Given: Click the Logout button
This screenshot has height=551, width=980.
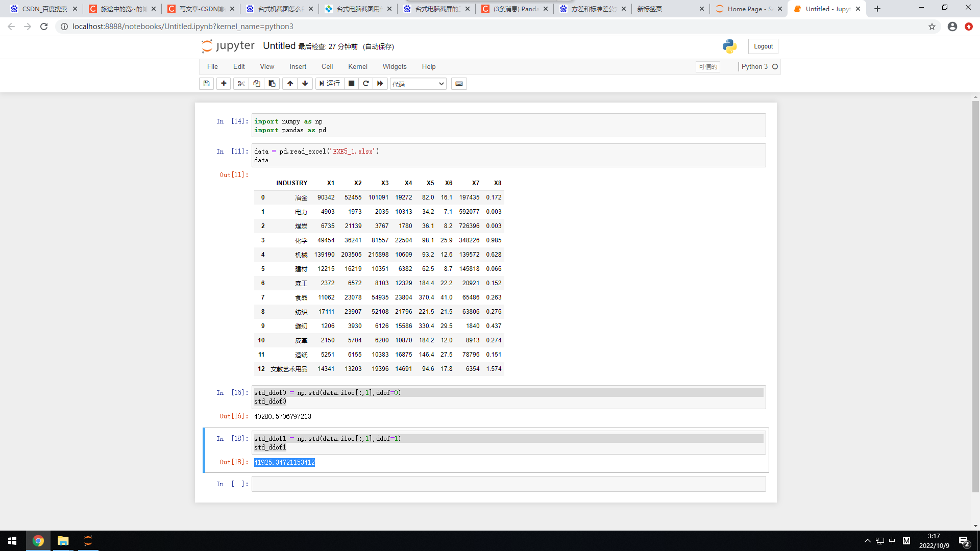Looking at the screenshot, I should point(763,46).
